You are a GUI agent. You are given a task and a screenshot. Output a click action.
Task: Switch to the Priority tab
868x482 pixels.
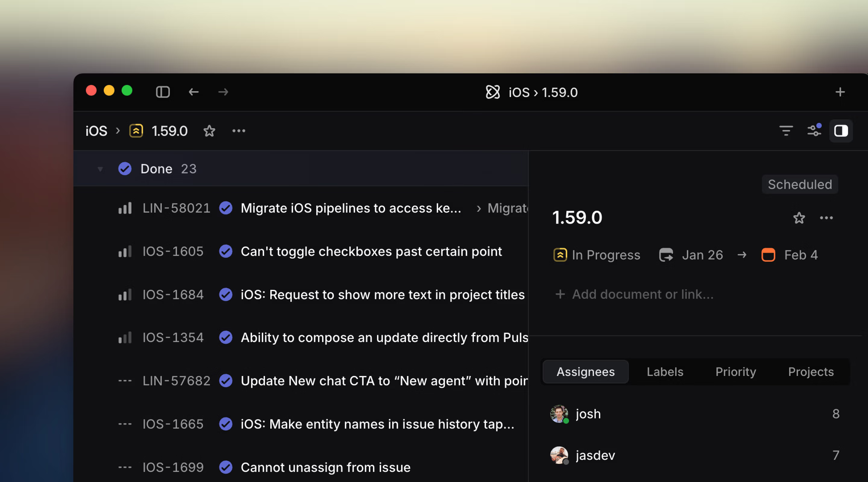click(x=736, y=371)
